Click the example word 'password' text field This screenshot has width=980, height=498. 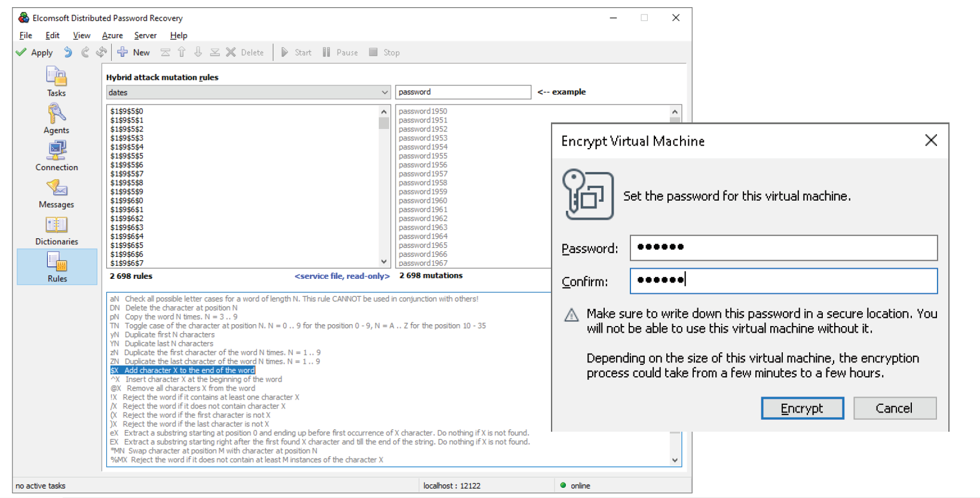tap(463, 92)
